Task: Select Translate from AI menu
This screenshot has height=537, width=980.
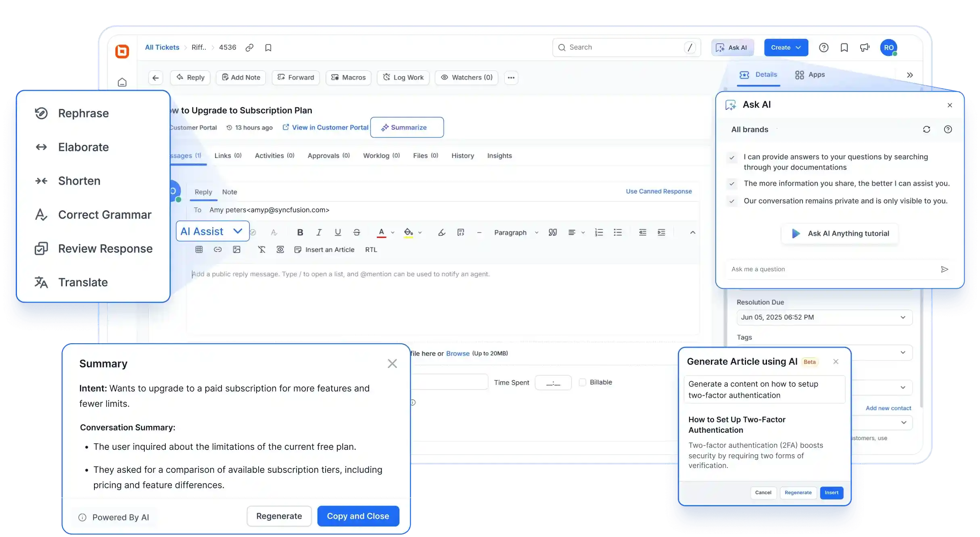Action: pos(83,282)
